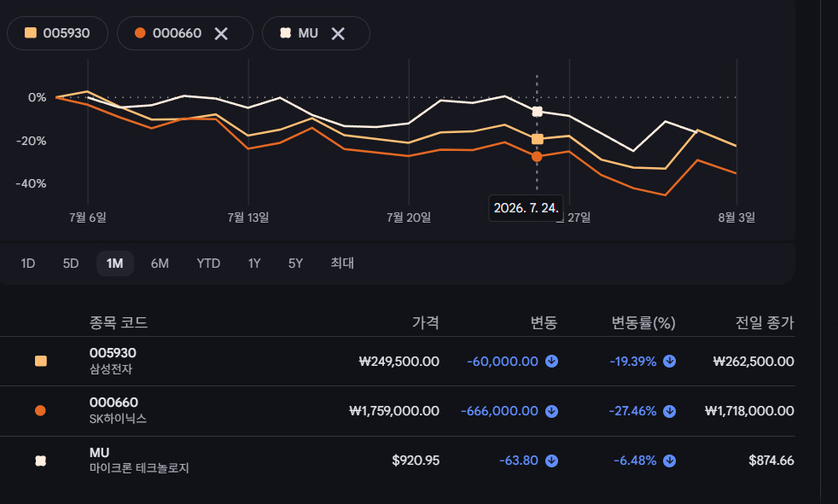Switch chart range to 1D
Screen dimensions: 838x504
pos(28,264)
